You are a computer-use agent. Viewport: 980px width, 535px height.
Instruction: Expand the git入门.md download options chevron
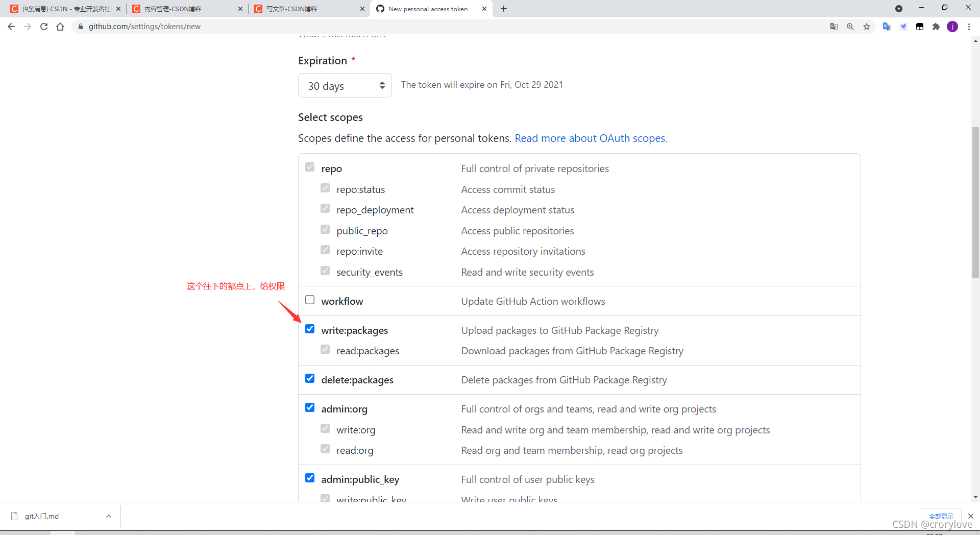pyautogui.click(x=109, y=516)
